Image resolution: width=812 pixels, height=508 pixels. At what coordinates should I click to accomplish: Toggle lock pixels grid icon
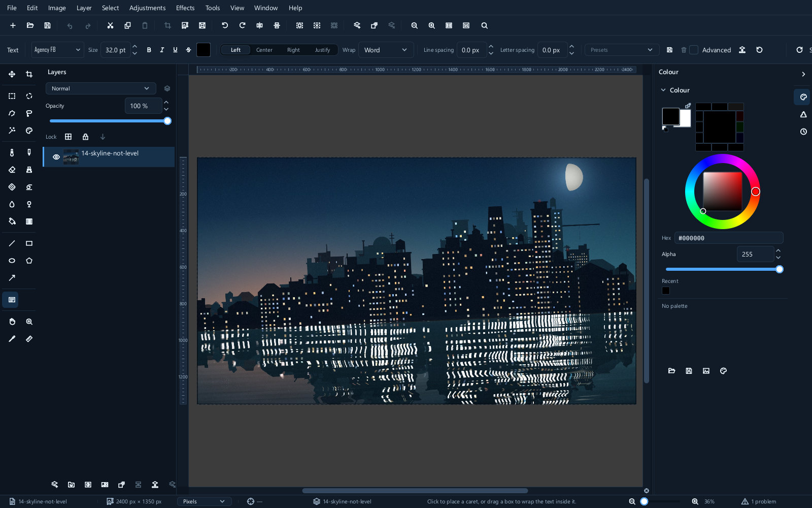point(68,137)
